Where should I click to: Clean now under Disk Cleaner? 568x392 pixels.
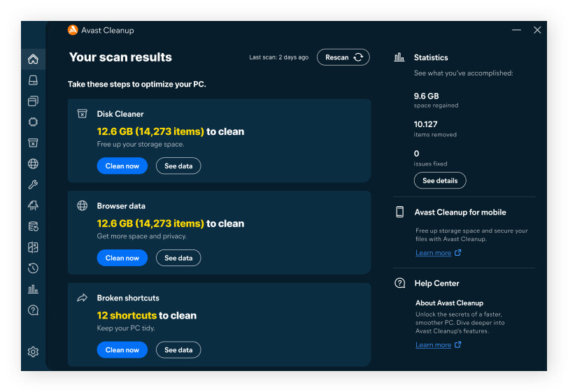point(122,166)
